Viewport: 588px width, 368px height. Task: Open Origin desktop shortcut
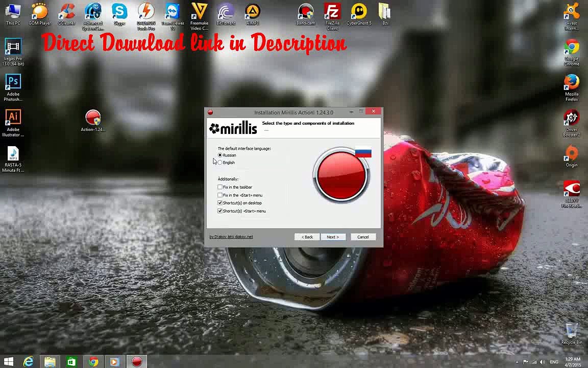click(x=572, y=156)
